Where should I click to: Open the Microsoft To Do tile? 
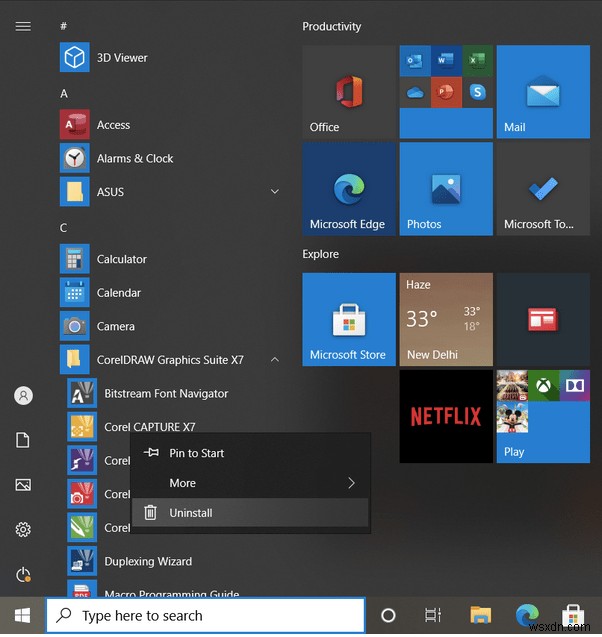543,189
